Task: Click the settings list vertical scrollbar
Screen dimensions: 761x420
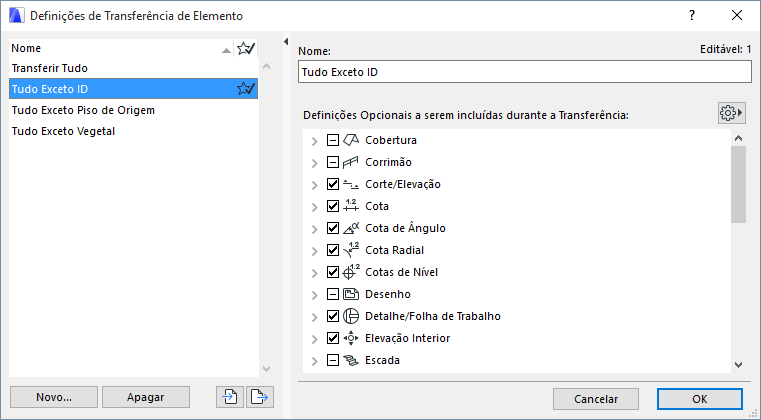Action: (738, 252)
